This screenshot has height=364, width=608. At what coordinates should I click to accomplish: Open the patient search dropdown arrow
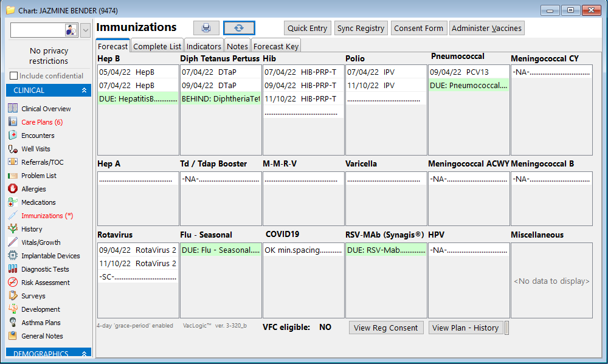point(85,30)
